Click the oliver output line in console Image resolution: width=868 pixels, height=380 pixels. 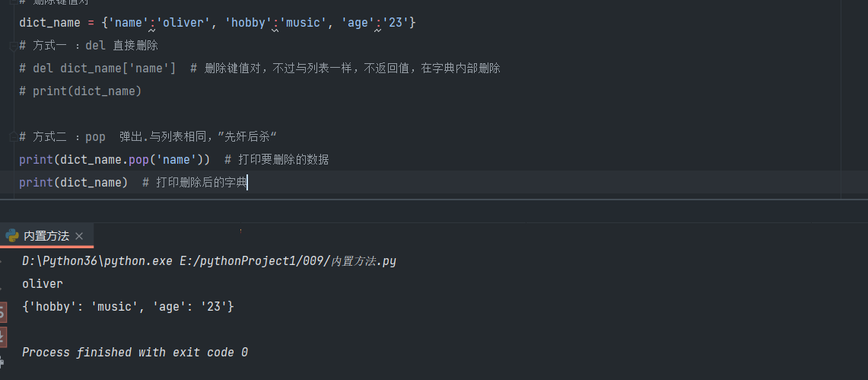click(43, 284)
